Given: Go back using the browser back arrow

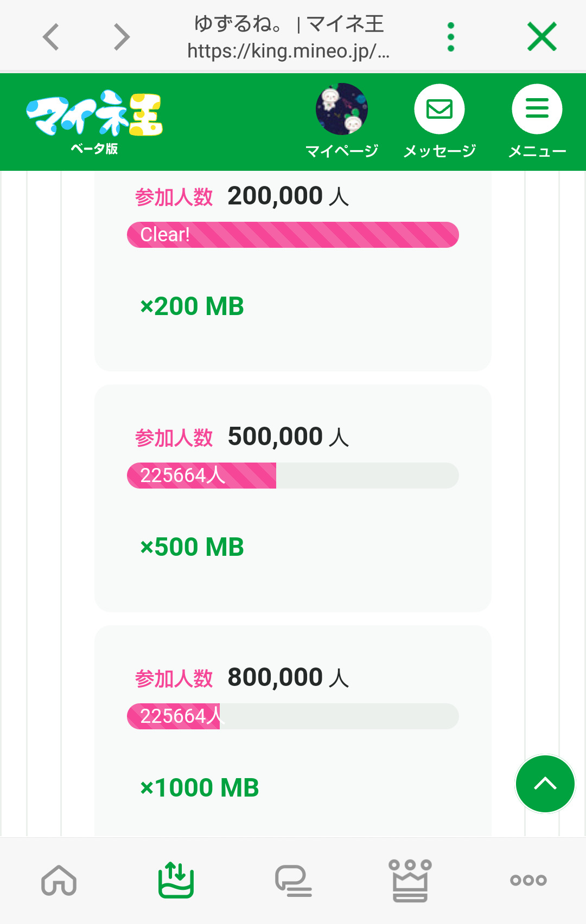Looking at the screenshot, I should [x=51, y=37].
